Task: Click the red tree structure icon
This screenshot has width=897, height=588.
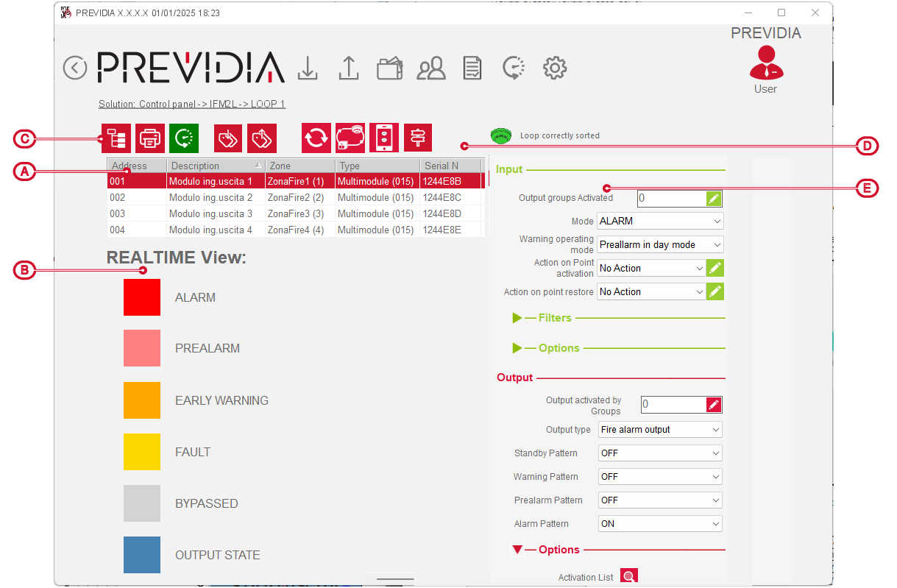Action: (116, 138)
